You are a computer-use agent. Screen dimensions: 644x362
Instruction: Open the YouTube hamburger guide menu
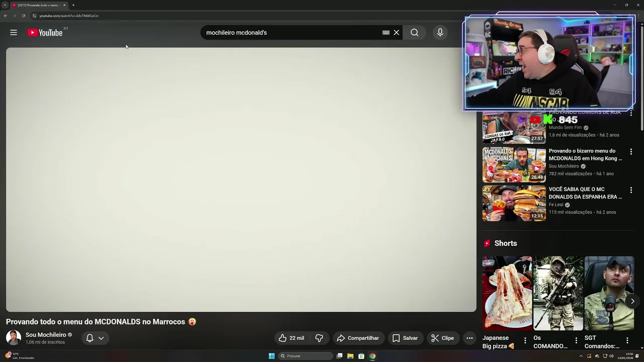14,33
